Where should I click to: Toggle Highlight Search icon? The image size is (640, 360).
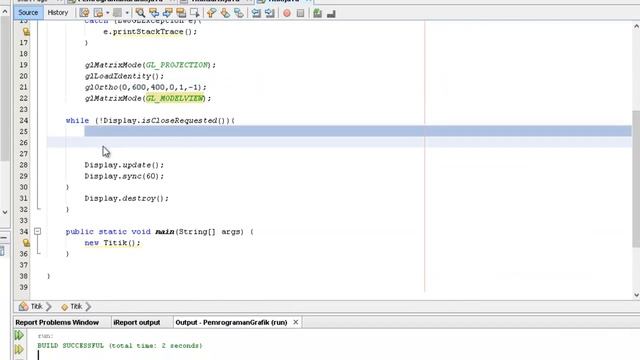coord(181,13)
